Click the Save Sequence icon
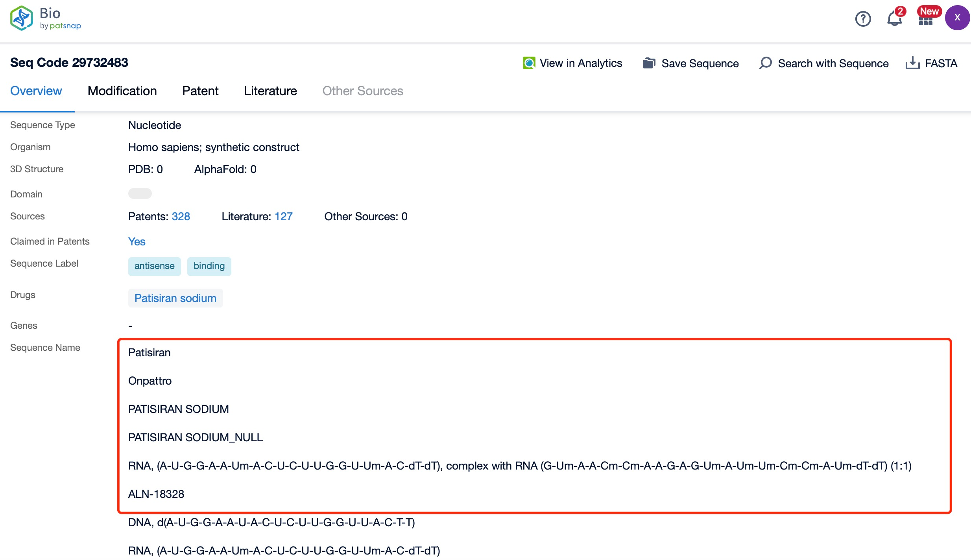Screen dimensions: 971x560 click(650, 63)
